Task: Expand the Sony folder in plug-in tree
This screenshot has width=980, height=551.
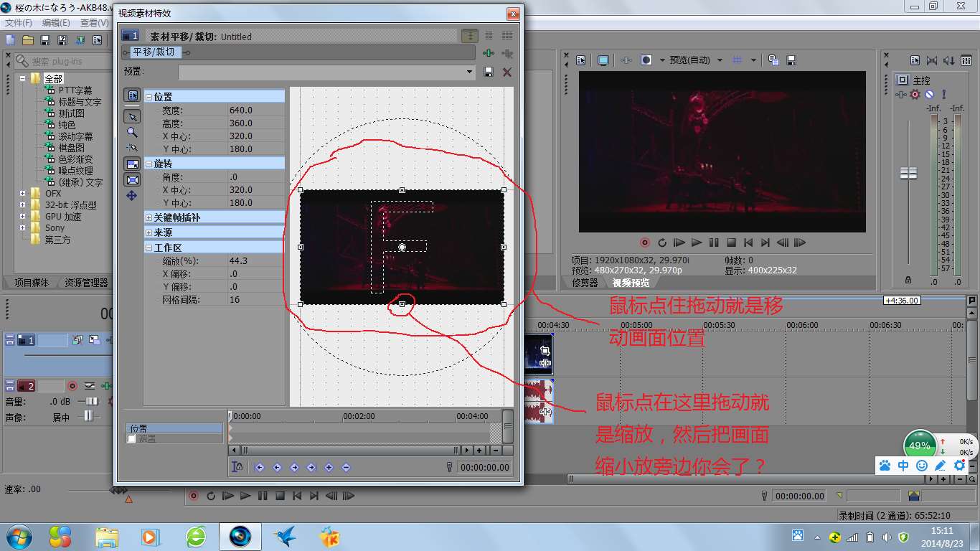Action: (23, 227)
